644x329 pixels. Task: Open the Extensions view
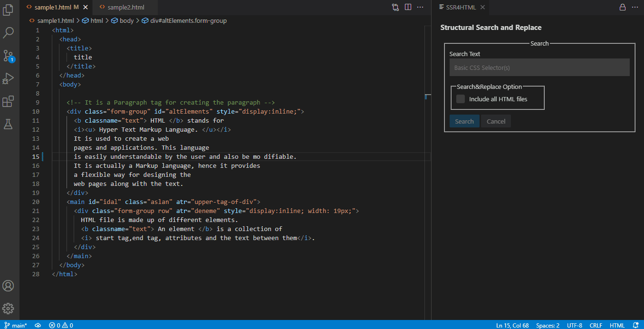9,101
